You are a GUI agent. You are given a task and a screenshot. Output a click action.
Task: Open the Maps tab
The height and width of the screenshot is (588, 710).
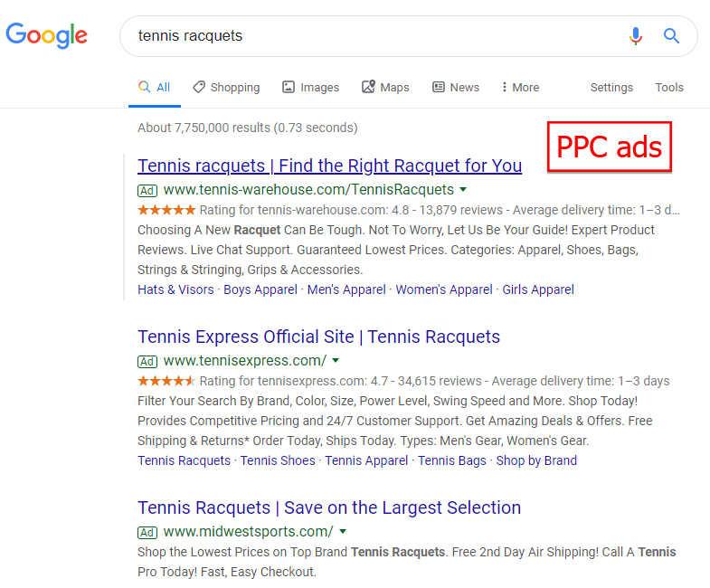click(385, 87)
